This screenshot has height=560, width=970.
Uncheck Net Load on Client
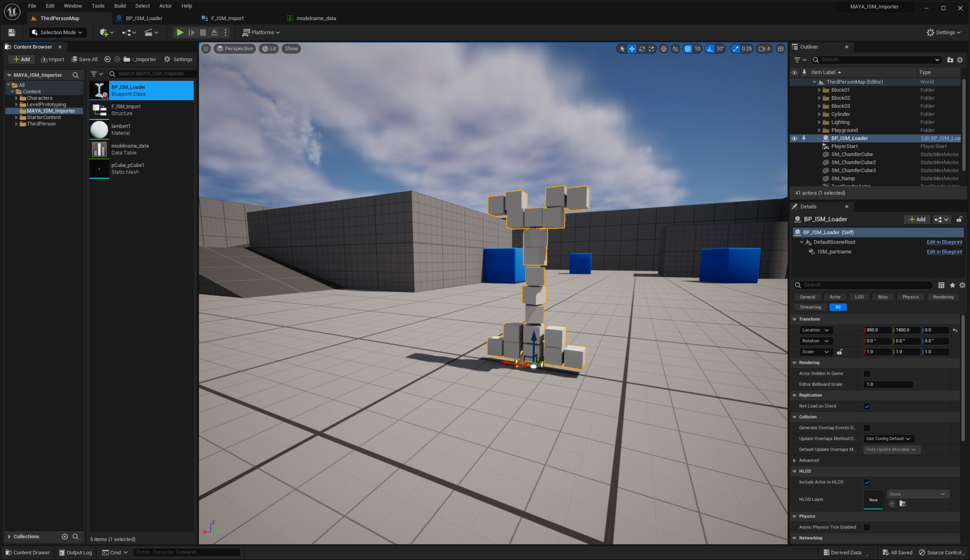coord(867,406)
